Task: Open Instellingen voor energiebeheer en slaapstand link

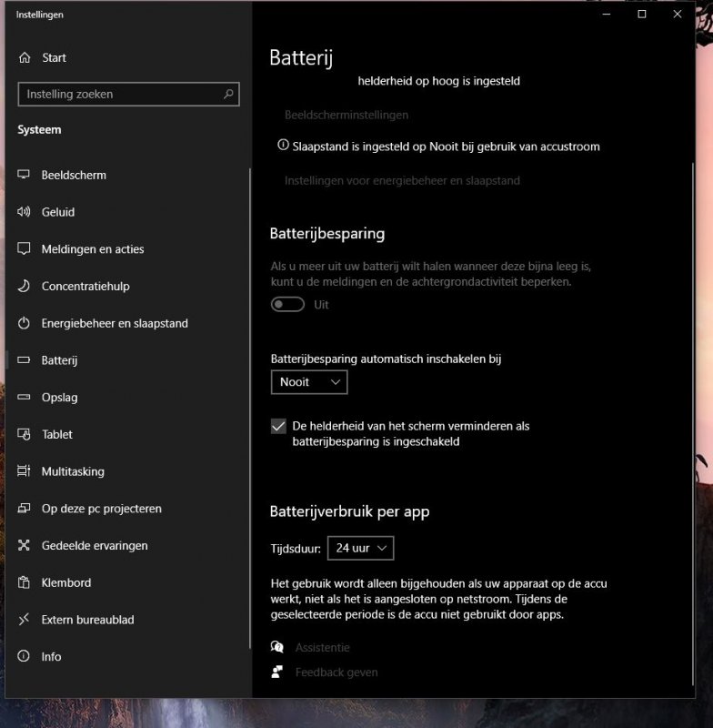Action: point(402,180)
